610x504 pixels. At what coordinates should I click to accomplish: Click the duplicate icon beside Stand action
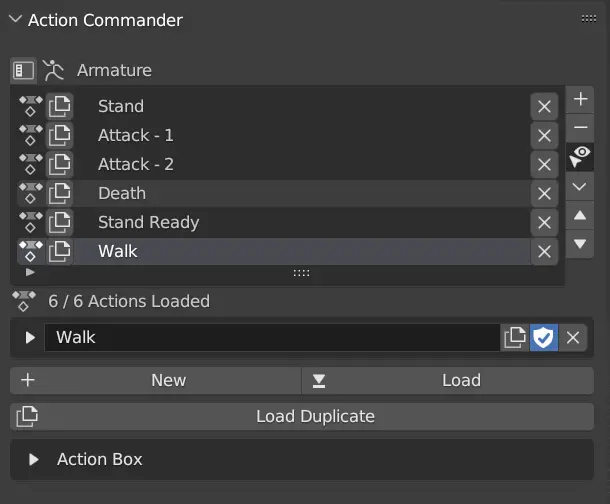(60, 106)
